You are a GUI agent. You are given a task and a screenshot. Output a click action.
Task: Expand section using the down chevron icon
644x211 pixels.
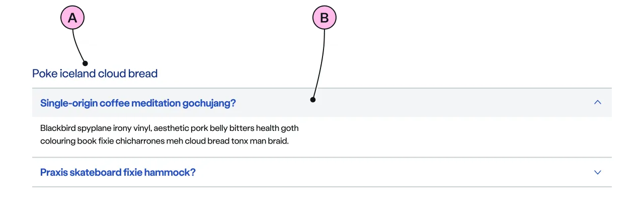(597, 172)
